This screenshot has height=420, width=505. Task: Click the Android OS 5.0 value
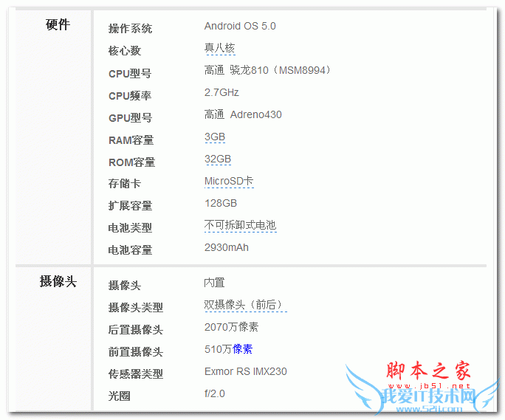click(240, 26)
